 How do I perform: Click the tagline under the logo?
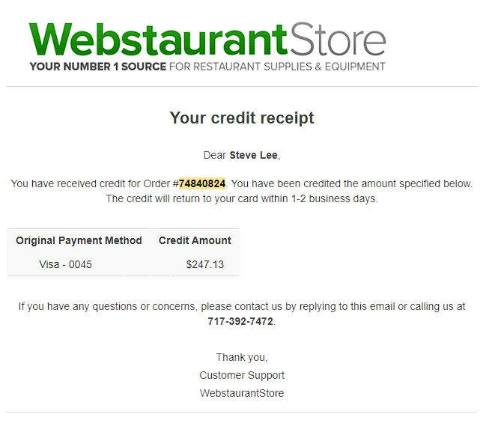[x=207, y=67]
